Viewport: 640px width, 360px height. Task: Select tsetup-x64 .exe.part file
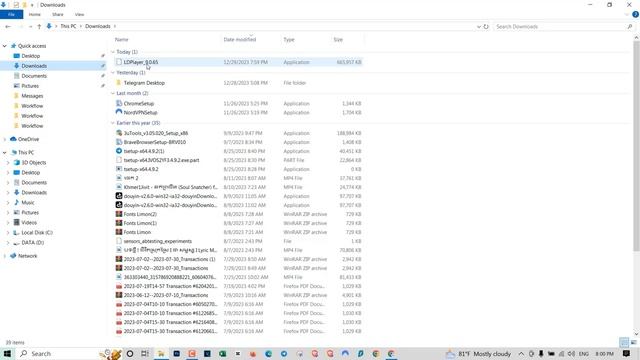161,160
